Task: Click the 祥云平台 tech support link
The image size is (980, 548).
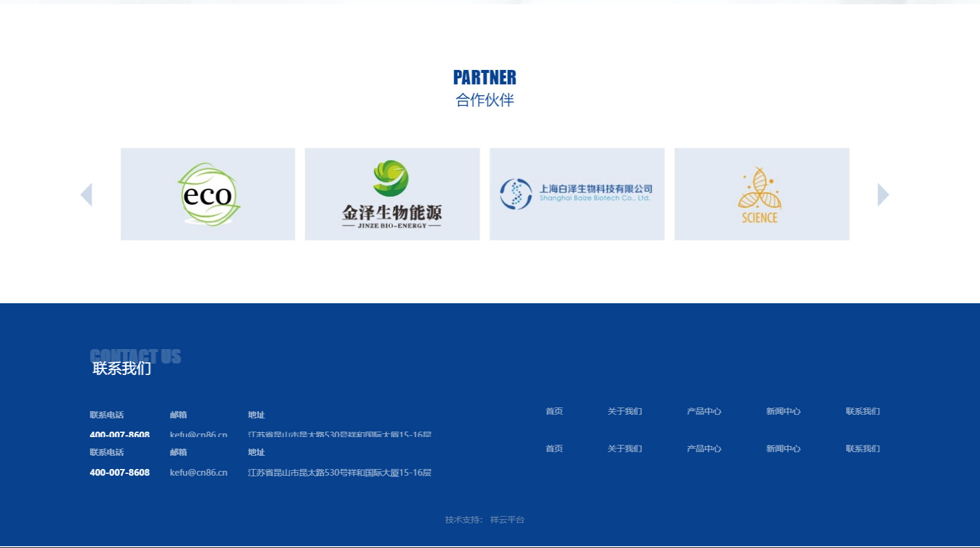Action: coord(507,520)
